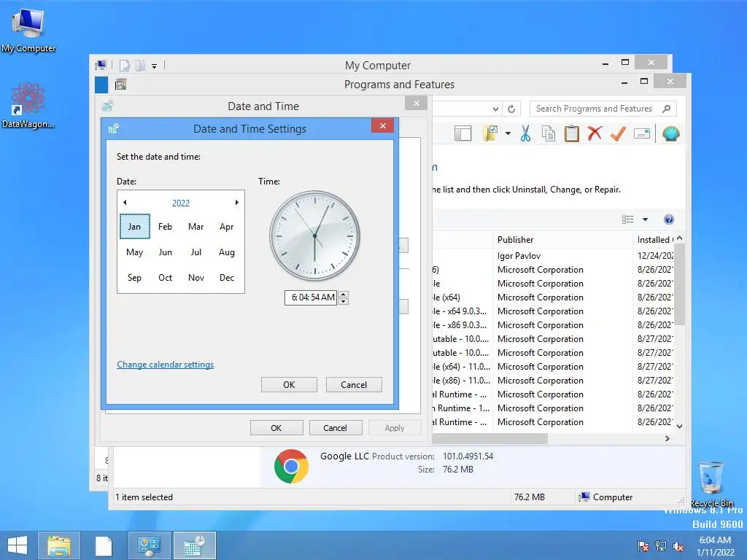Click the blank document taskbar icon
747x560 pixels.
104,545
